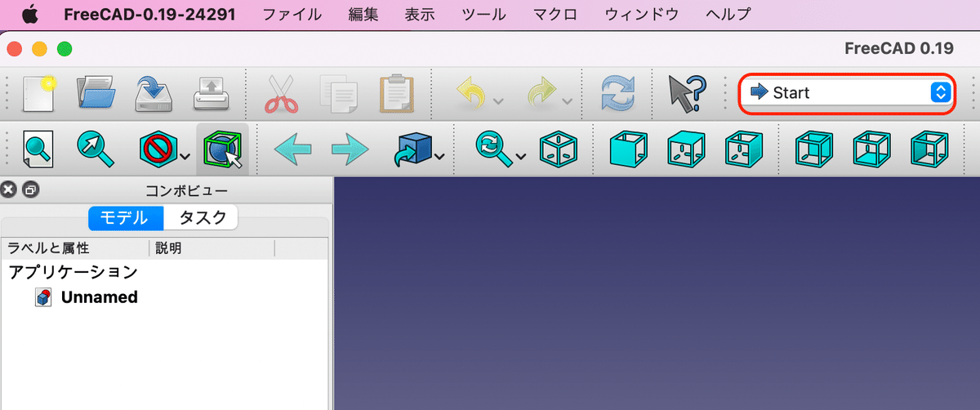The width and height of the screenshot is (980, 410).
Task: Click the ラベルと属性 column header
Action: (74, 247)
